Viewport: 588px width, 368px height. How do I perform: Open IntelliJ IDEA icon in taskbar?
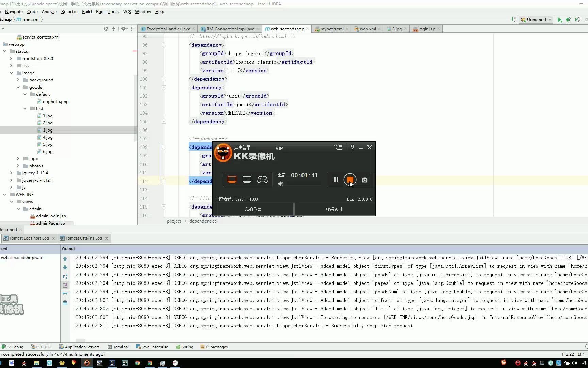tap(112, 363)
